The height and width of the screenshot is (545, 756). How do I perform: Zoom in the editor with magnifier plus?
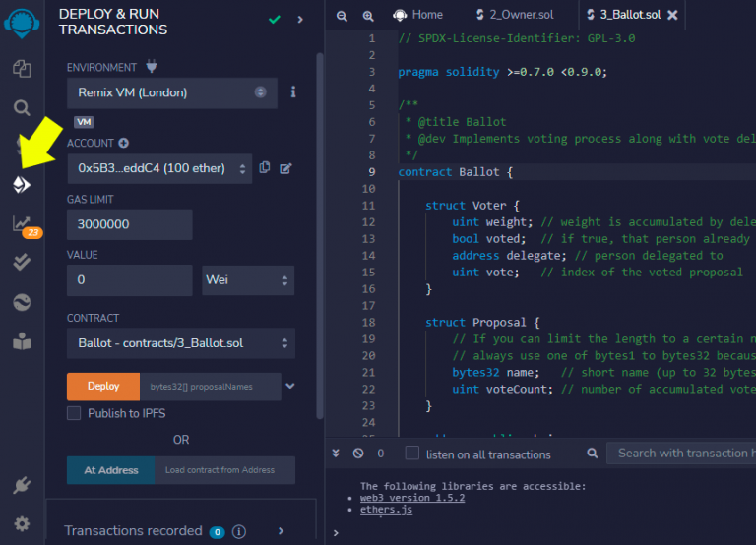[367, 16]
